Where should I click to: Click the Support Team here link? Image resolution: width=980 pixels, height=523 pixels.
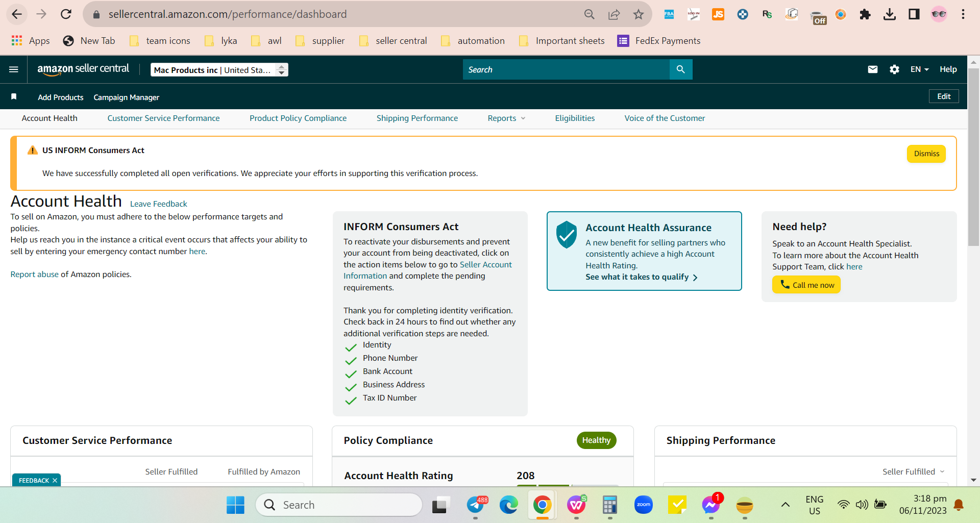(854, 267)
